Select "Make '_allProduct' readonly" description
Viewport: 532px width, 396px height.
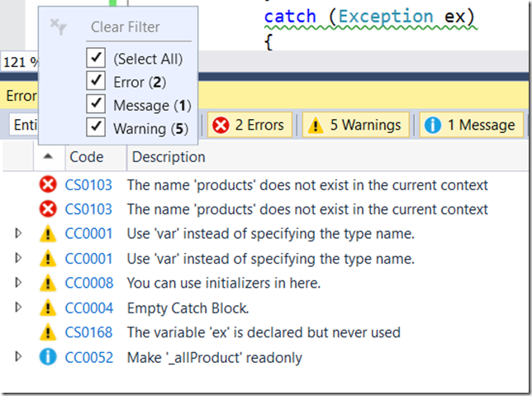point(215,358)
